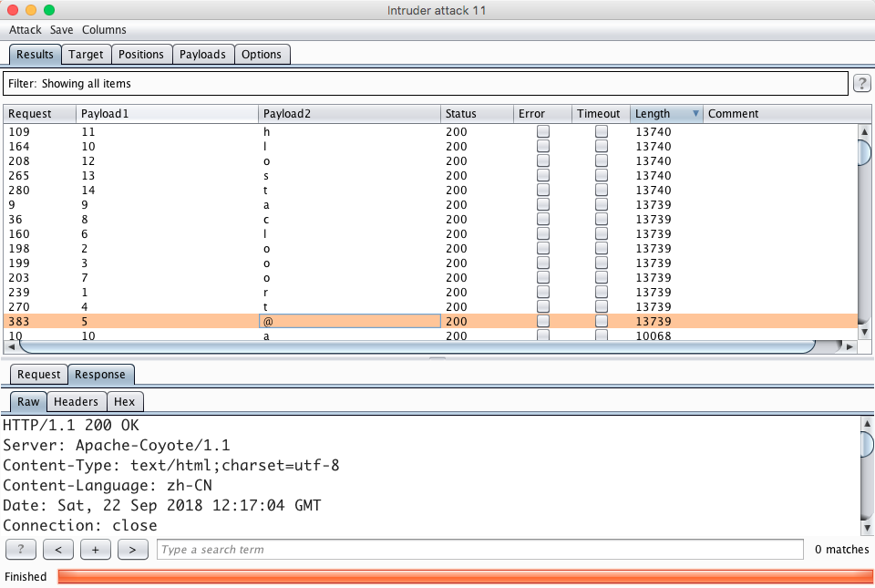Sort by Comment column header

pos(787,114)
